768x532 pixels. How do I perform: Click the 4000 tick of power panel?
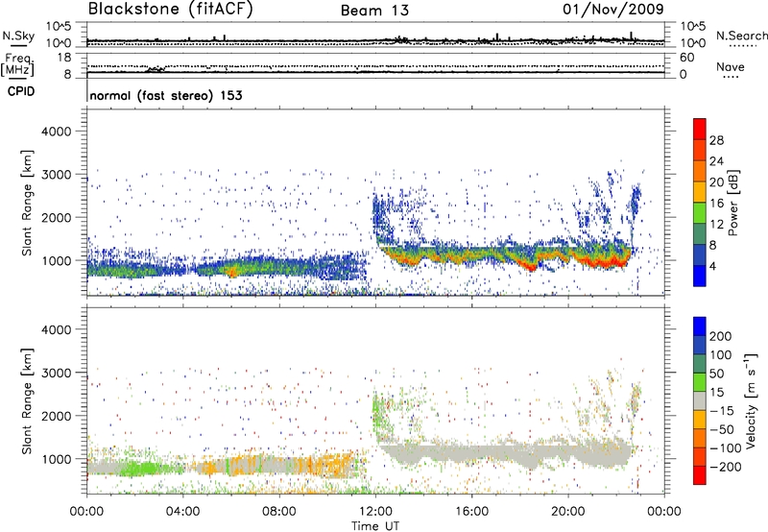click(x=56, y=132)
